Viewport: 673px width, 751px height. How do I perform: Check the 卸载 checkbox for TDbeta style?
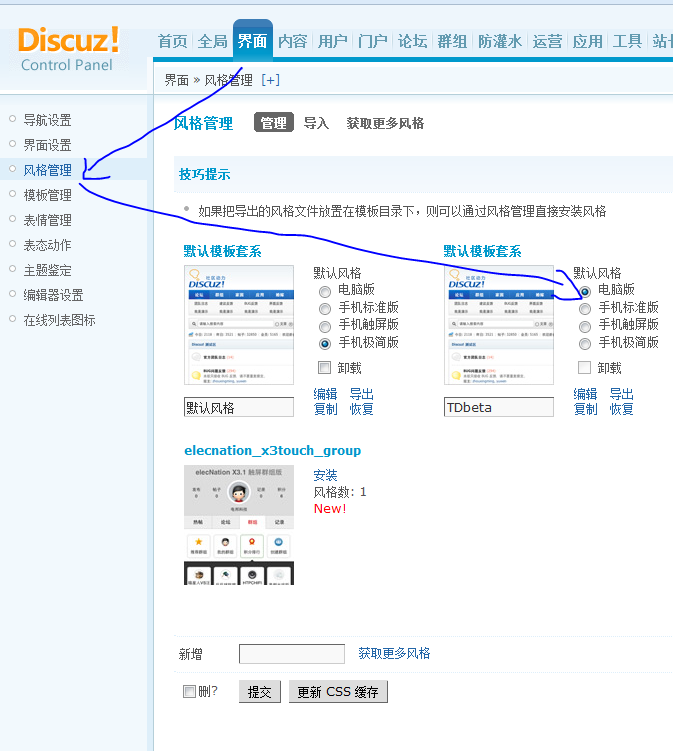click(x=585, y=368)
